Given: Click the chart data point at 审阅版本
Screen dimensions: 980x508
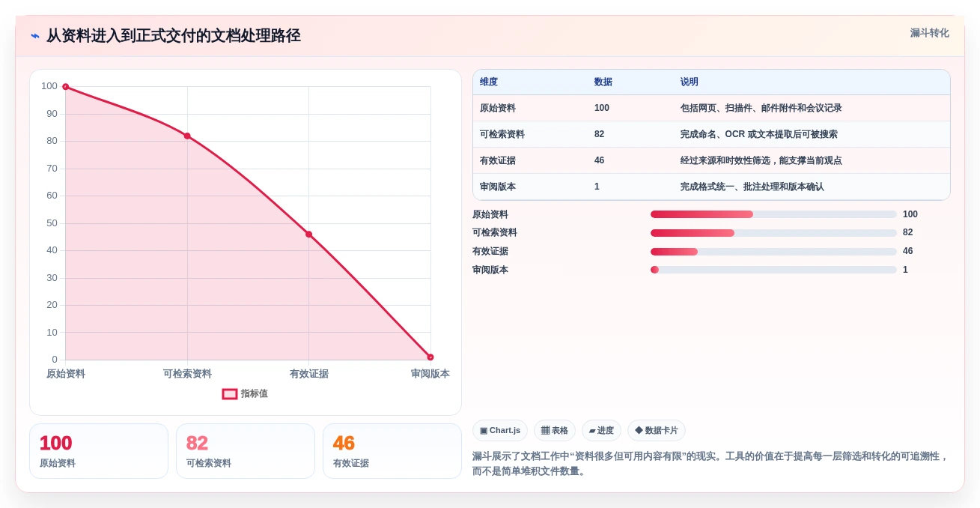Looking at the screenshot, I should (x=430, y=357).
